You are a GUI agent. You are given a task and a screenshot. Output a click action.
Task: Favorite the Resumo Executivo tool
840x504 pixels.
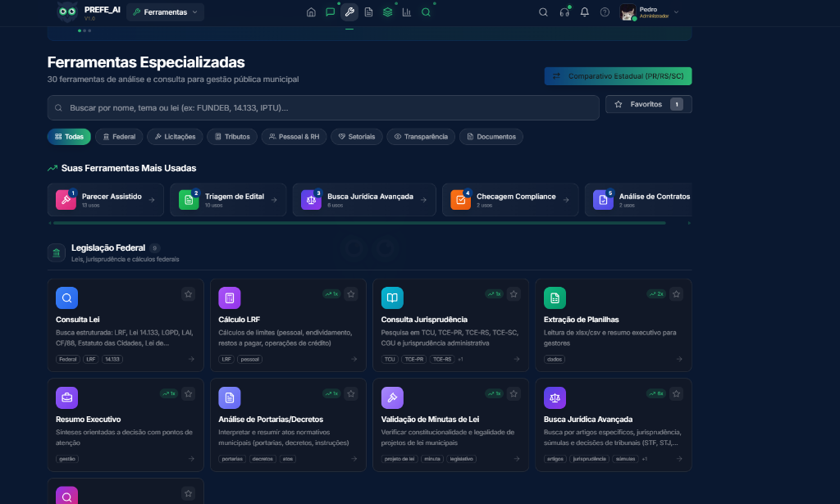[x=188, y=394]
